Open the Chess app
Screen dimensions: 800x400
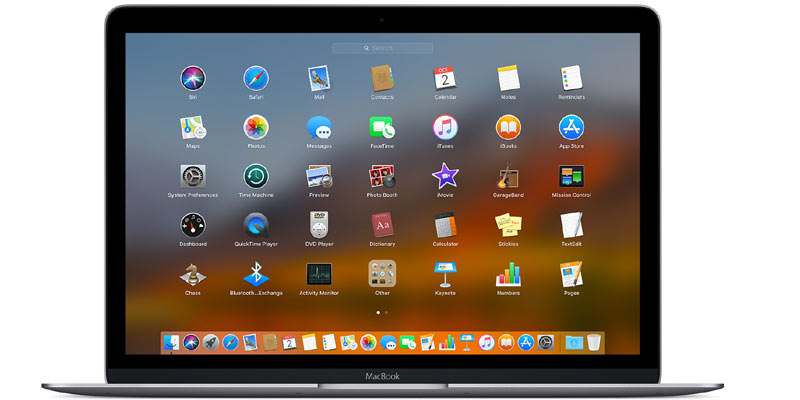[x=193, y=274]
